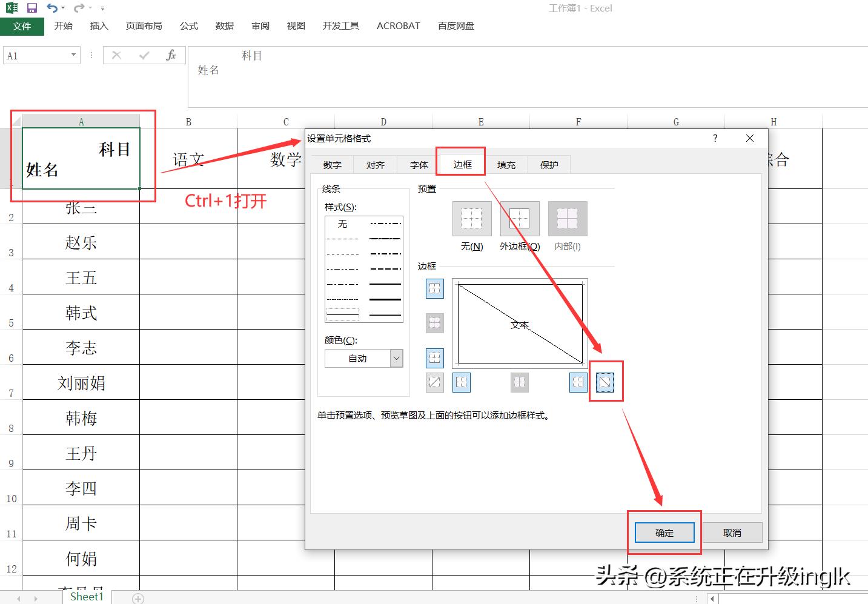Choose the thickest solid line style
This screenshot has height=604, width=868.
tap(385, 299)
